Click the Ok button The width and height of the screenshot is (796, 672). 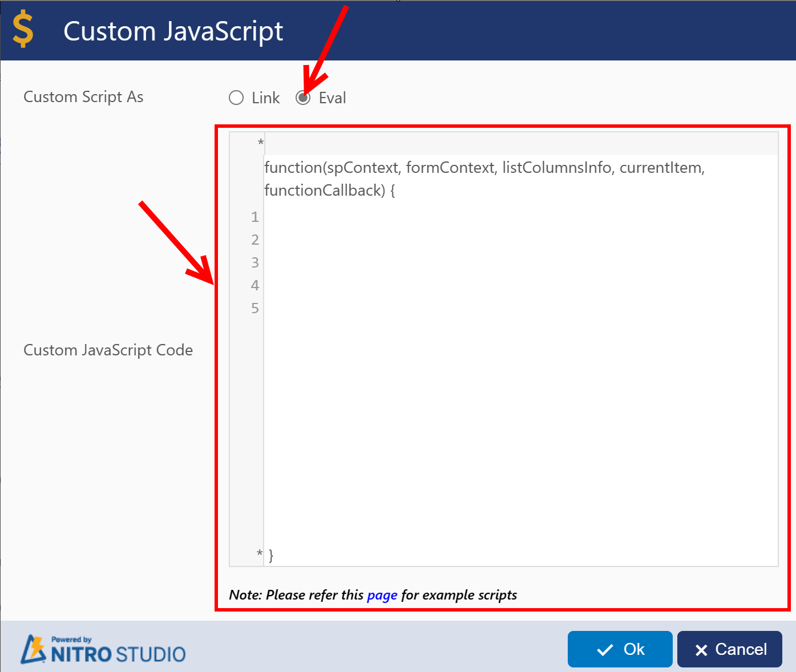point(620,649)
